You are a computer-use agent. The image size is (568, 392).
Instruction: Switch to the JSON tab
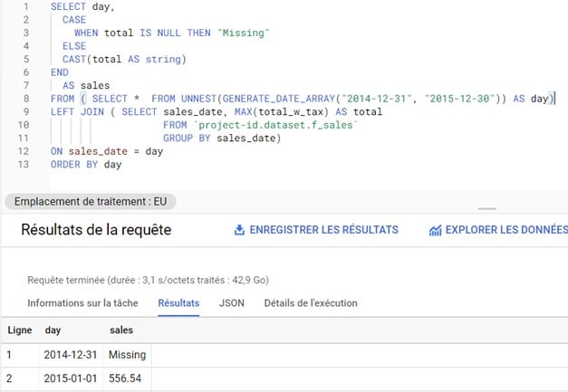pyautogui.click(x=232, y=303)
